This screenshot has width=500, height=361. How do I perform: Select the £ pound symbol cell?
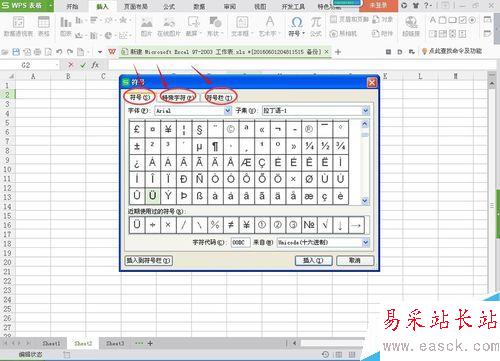pyautogui.click(x=137, y=129)
